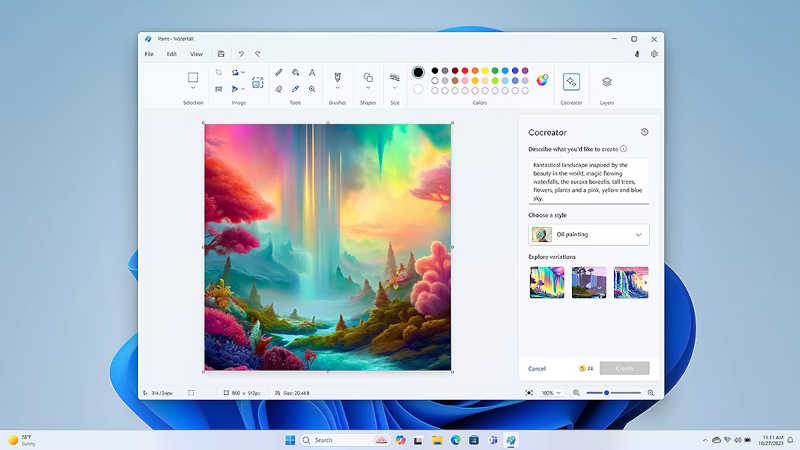
Task: Pick the yellow swatch in the top color row
Action: (x=485, y=71)
